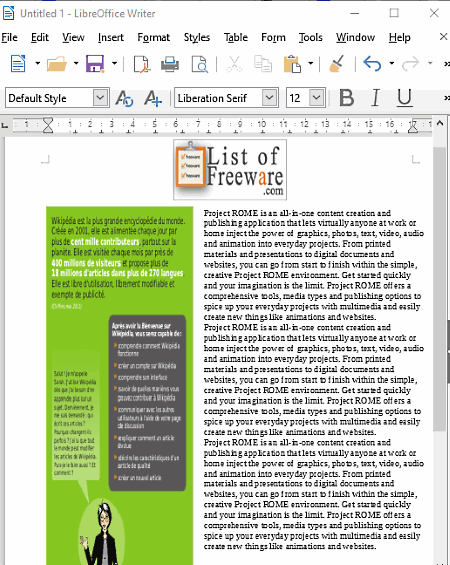Open the font size dropdown arrow
Viewport: 450px width, 565px height.
click(317, 98)
